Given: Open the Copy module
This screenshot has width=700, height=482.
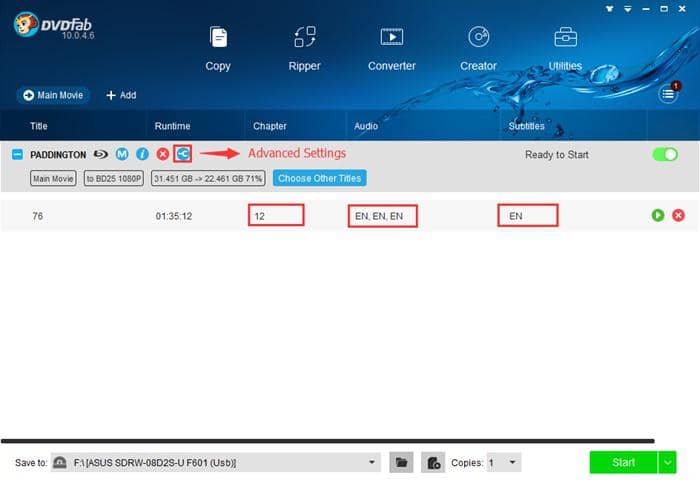Looking at the screenshot, I should tap(218, 49).
